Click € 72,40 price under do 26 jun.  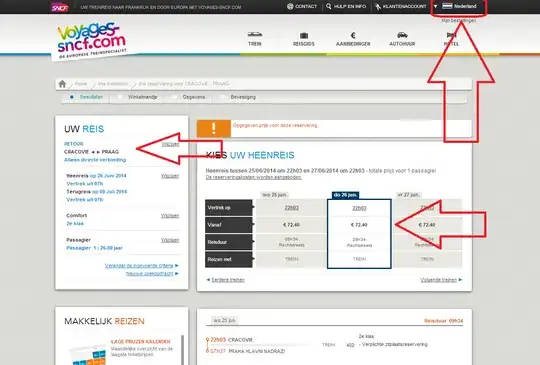359,225
